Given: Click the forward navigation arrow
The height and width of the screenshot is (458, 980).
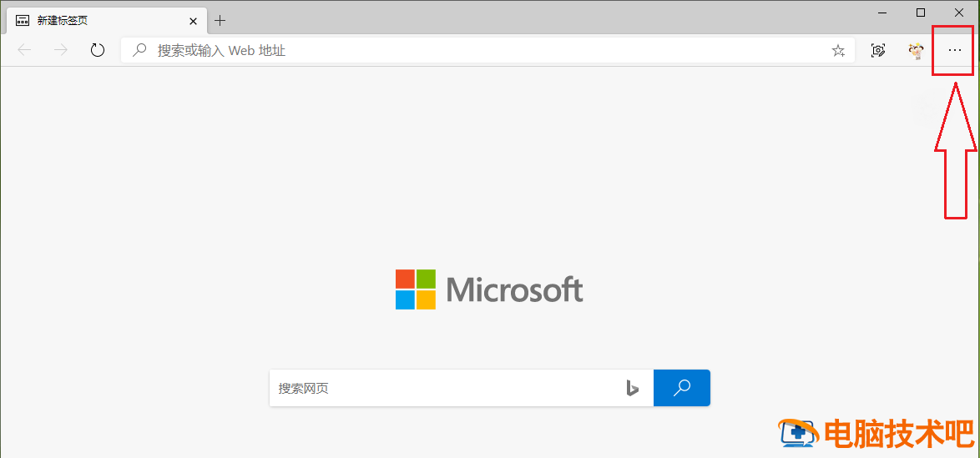Looking at the screenshot, I should coord(61,51).
